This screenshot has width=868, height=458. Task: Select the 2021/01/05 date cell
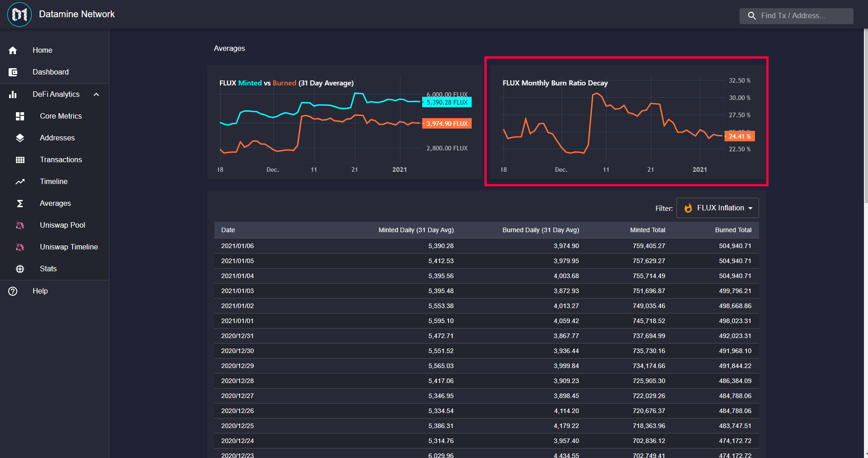(237, 261)
